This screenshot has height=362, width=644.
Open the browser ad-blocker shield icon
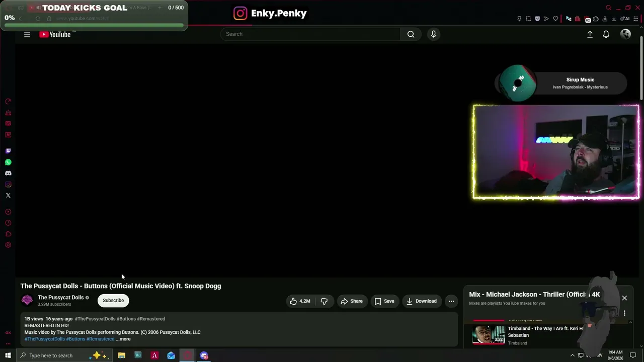pyautogui.click(x=537, y=19)
